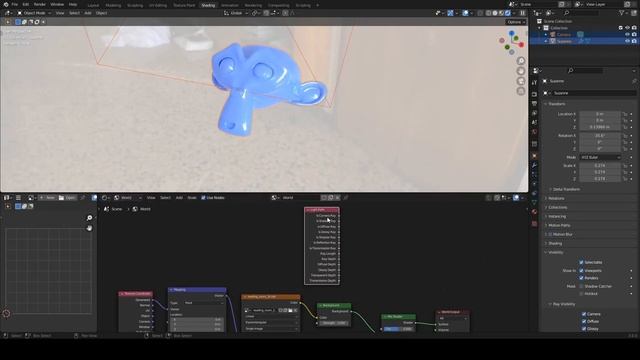The height and width of the screenshot is (360, 640).
Task: Select the Suzanne object in outliner
Action: (x=564, y=41)
